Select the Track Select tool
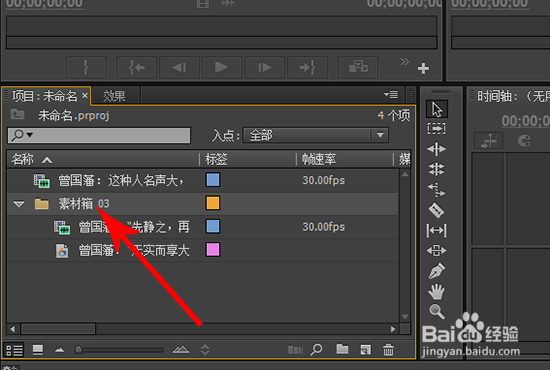550x370 pixels. coord(437,129)
